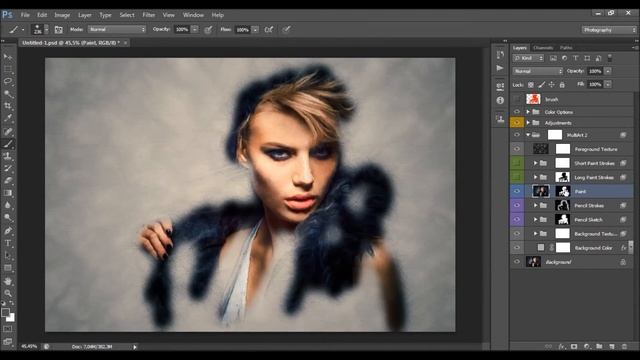
Task: Select the Rectangular Marquee tool
Action: click(8, 69)
